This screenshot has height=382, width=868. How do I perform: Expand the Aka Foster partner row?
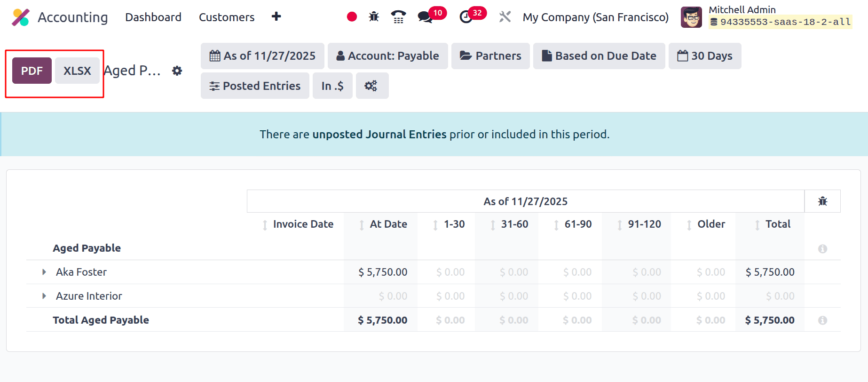44,272
